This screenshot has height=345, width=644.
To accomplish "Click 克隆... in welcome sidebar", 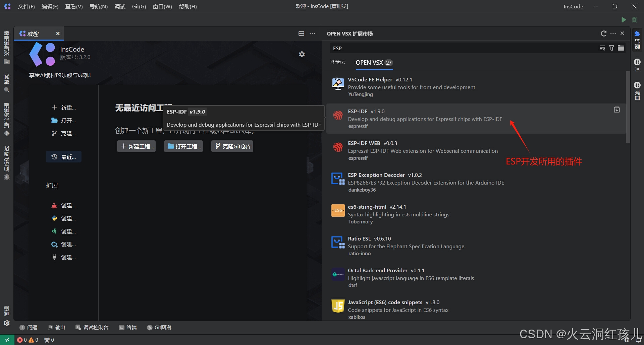I will pos(63,133).
